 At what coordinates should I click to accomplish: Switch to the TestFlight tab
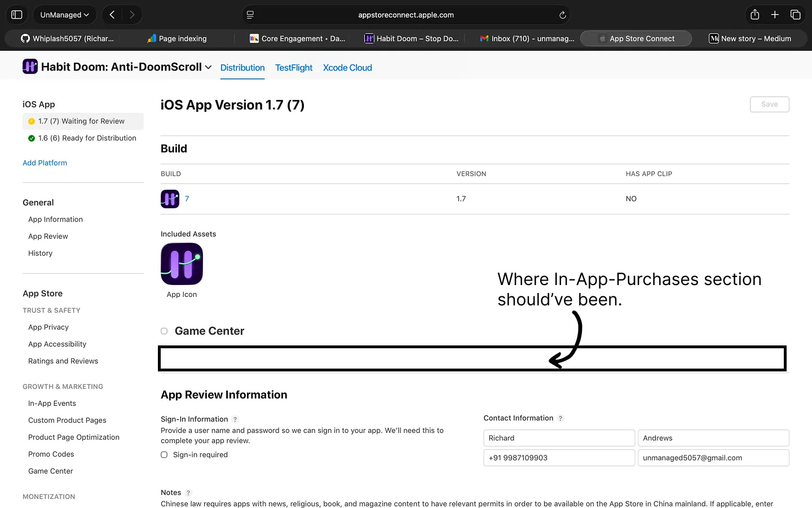(x=293, y=67)
